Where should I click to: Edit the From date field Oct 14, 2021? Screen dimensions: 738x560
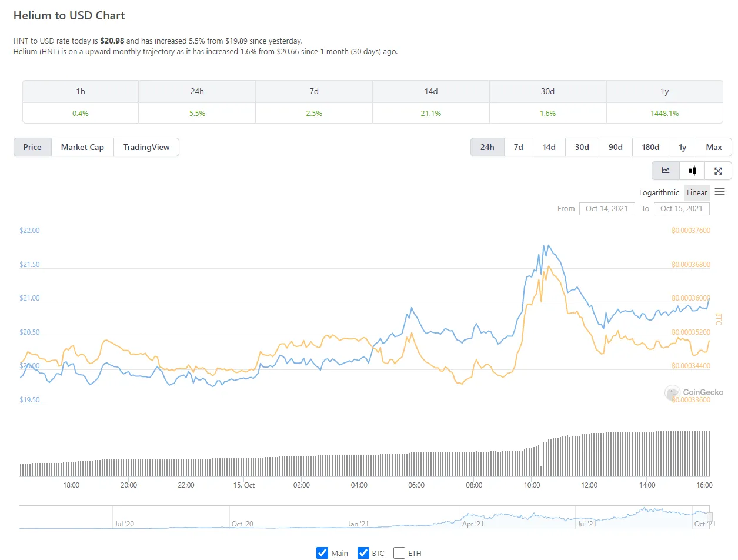(x=607, y=208)
